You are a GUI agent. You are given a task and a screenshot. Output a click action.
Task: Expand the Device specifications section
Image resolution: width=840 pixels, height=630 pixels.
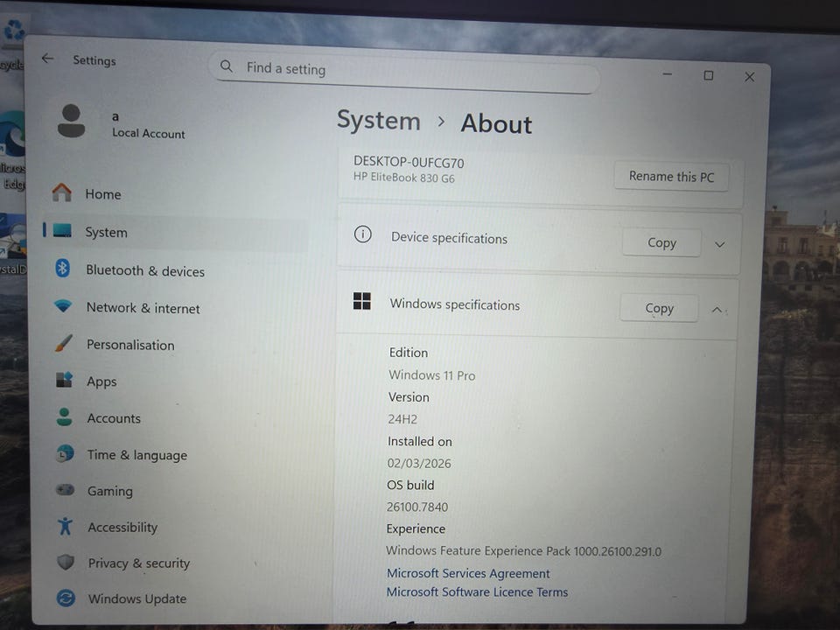click(x=720, y=245)
